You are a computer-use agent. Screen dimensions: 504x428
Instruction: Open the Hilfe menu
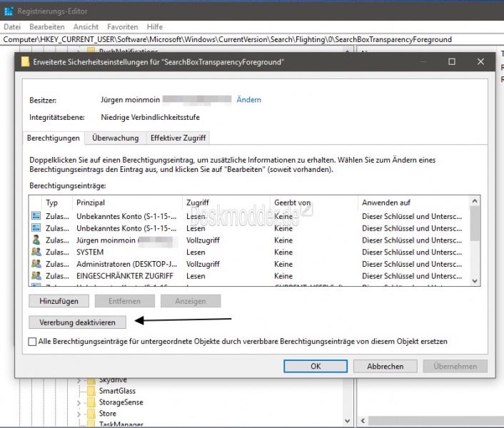(x=155, y=27)
